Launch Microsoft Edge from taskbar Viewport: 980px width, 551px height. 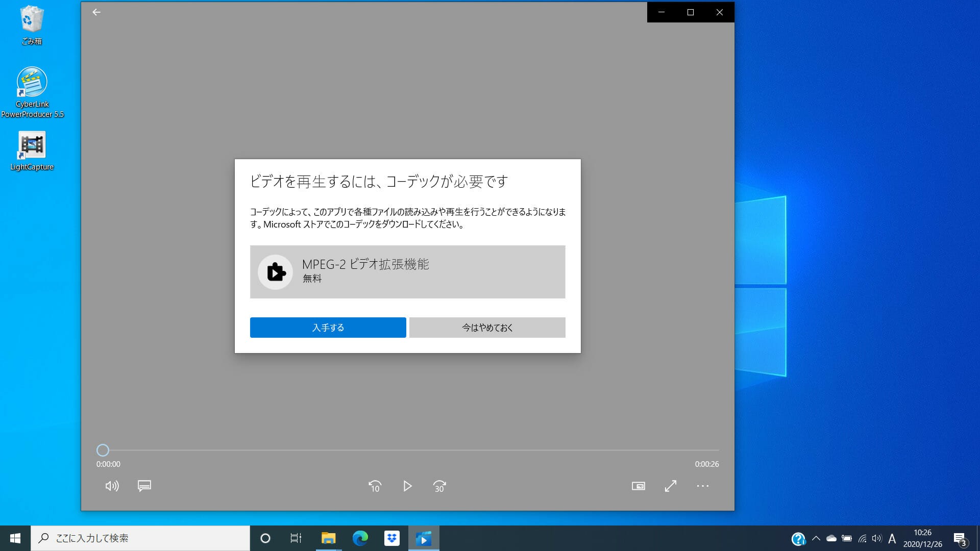coord(360,538)
